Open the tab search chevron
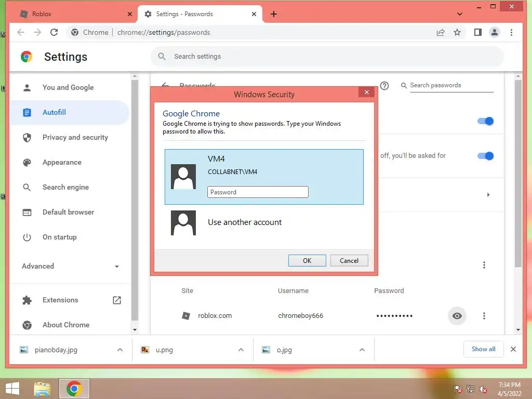This screenshot has width=532, height=399. (x=459, y=14)
